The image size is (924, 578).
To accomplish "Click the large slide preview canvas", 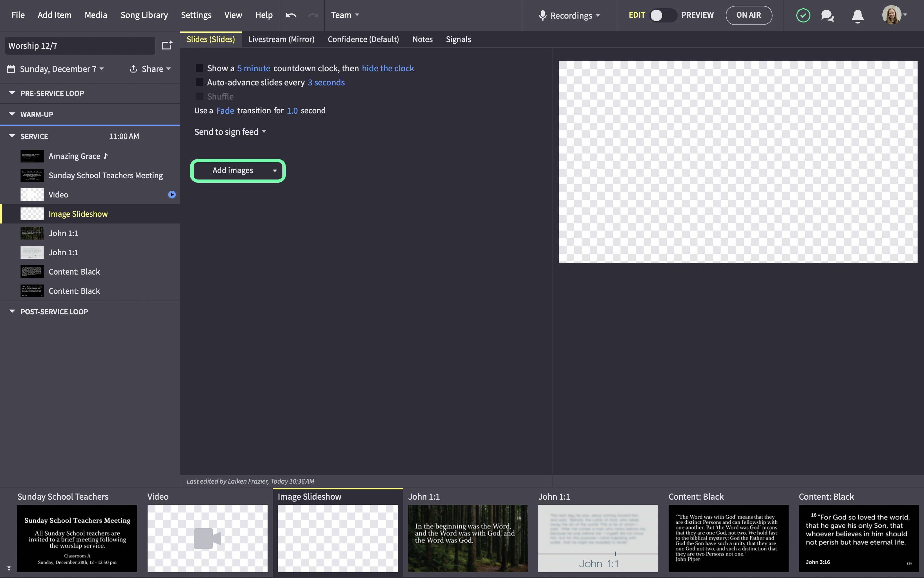I will 738,162.
